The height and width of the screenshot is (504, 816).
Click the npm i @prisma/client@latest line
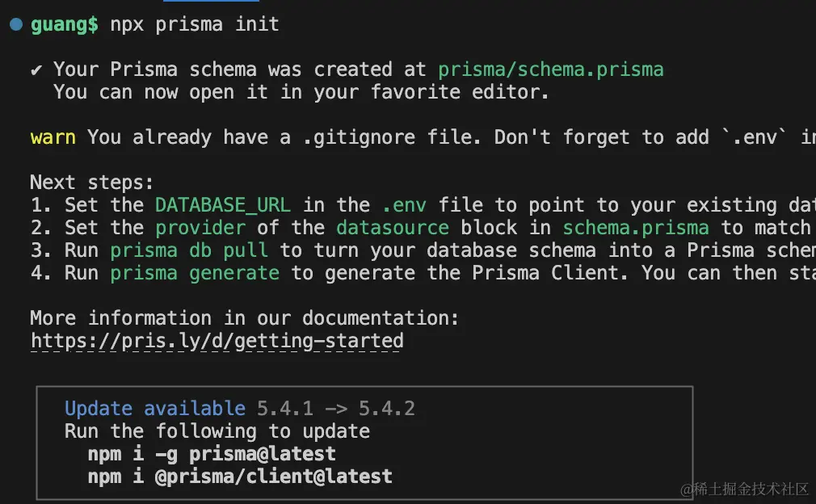click(240, 477)
